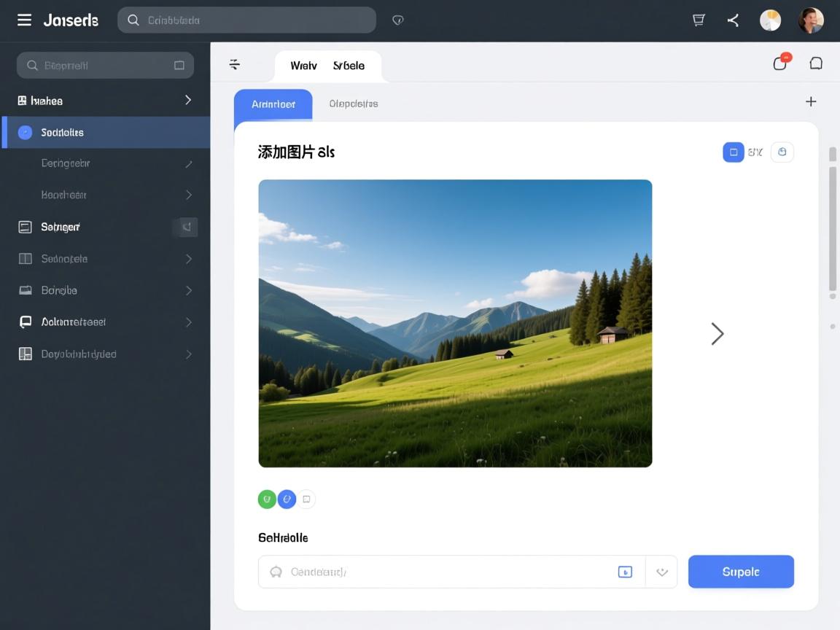Image resolution: width=840 pixels, height=630 pixels.
Task: Expand the Bondbe sidebar item
Action: [188, 290]
